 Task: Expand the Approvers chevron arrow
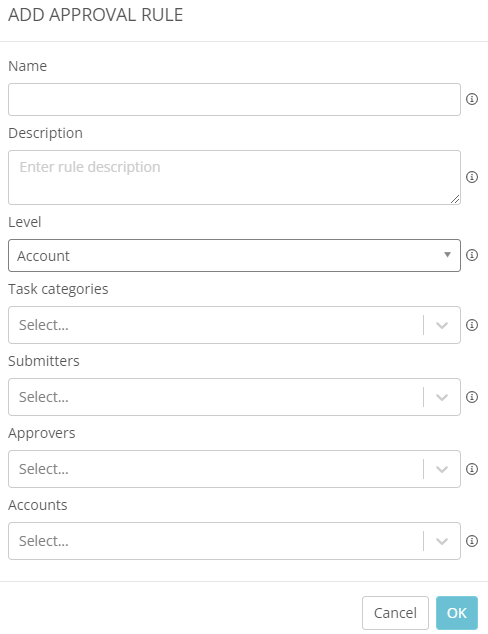(x=442, y=469)
